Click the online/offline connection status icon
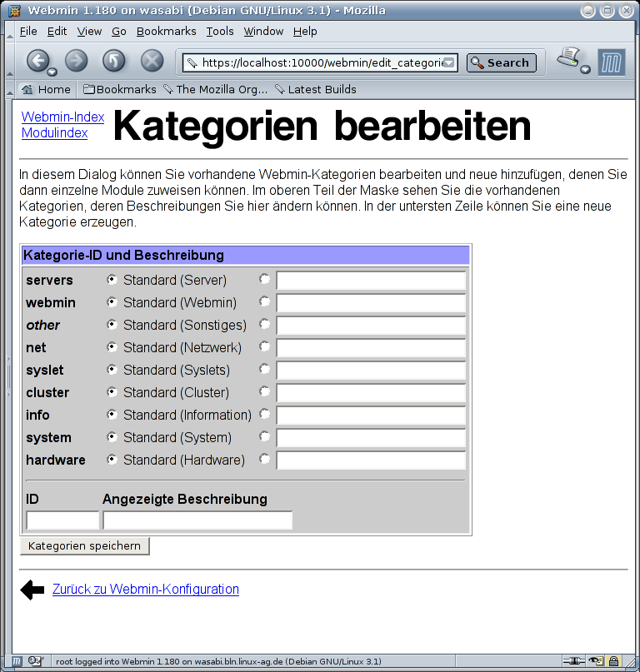This screenshot has height=672, width=640. (x=573, y=661)
